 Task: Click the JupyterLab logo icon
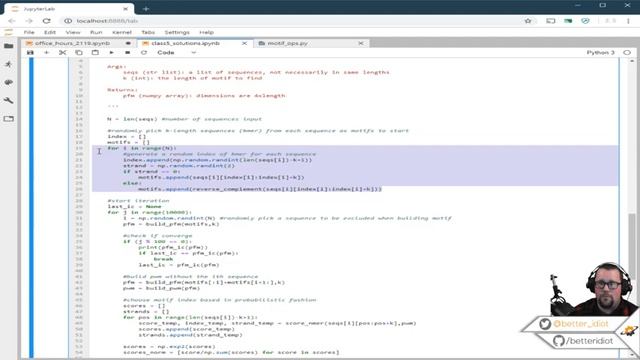[9, 32]
